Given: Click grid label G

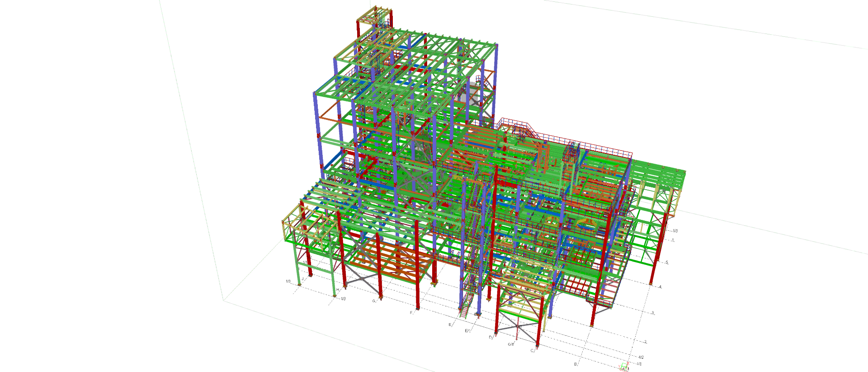Looking at the screenshot, I should point(374,301).
